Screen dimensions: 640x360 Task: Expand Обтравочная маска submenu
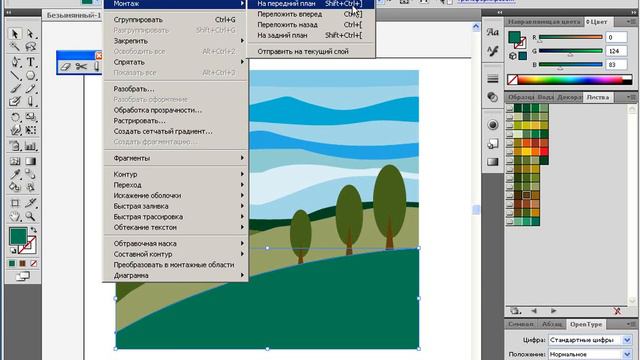(176, 243)
